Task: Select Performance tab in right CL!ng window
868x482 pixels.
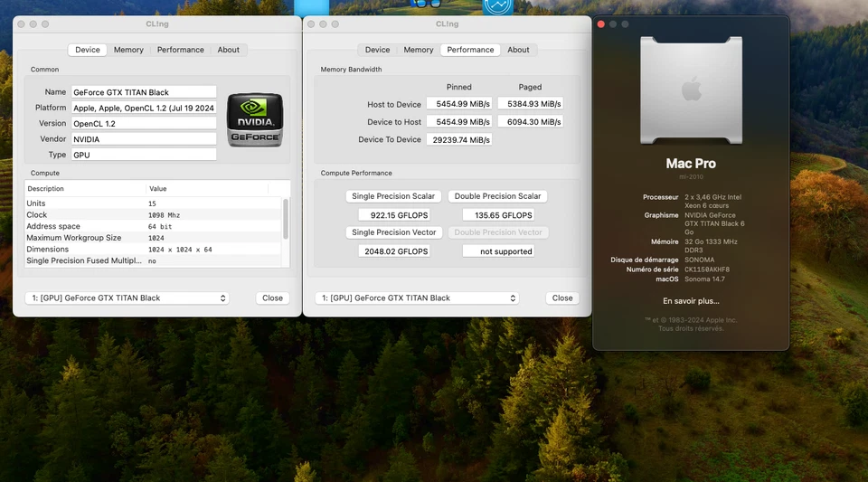Action: point(470,50)
